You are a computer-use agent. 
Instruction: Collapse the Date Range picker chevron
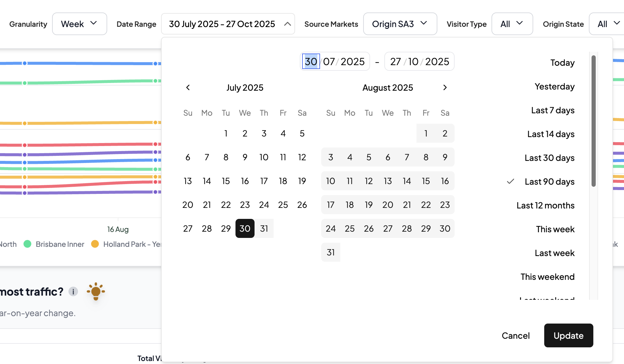pos(287,24)
